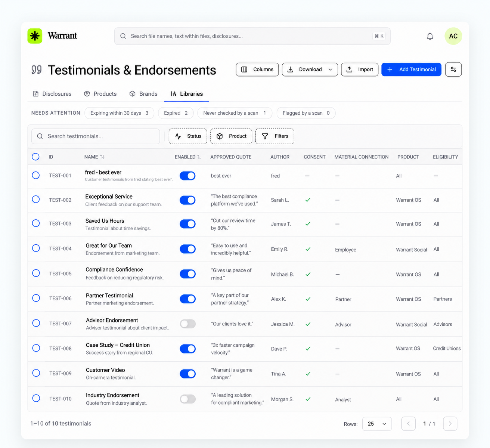
Task: Click the Warrant asterisk logo icon
Action: tap(35, 36)
